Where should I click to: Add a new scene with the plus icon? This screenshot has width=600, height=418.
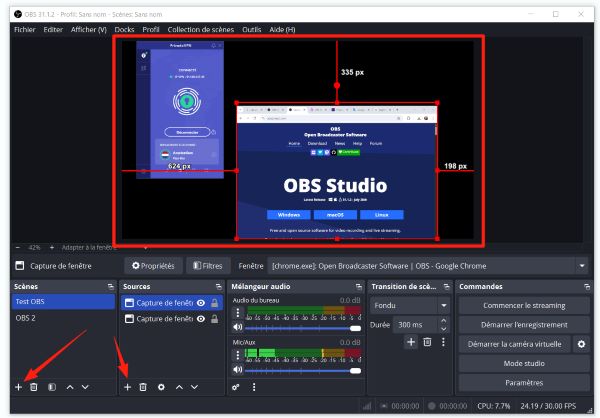point(17,386)
